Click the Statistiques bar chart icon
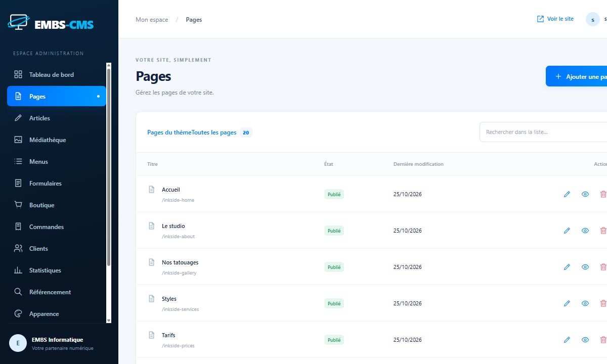The width and height of the screenshot is (607, 364). tap(18, 270)
